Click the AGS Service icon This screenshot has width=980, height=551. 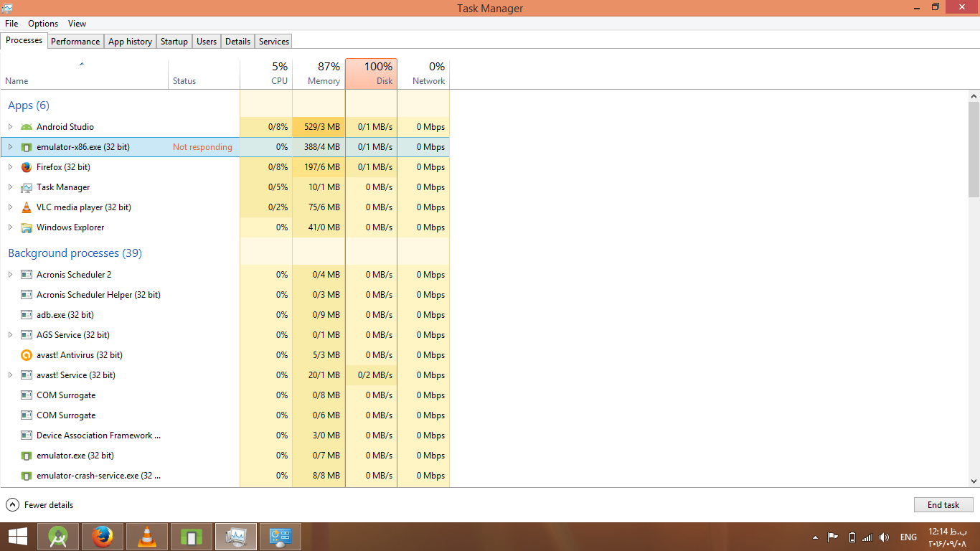(27, 335)
